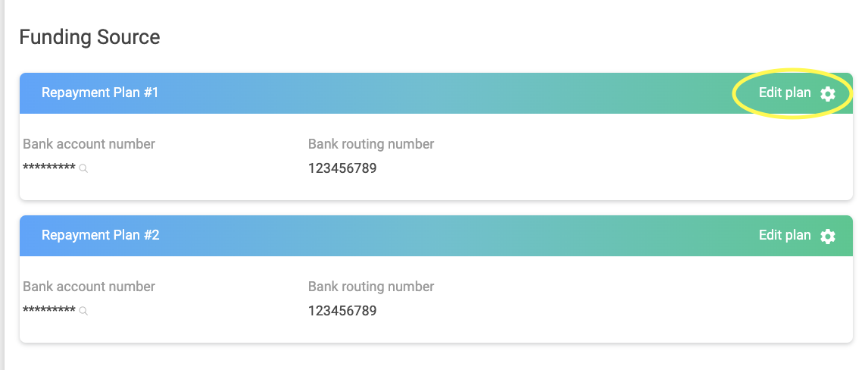Click Bank routing number label in Plan #1
This screenshot has width=868, height=370.
[371, 144]
